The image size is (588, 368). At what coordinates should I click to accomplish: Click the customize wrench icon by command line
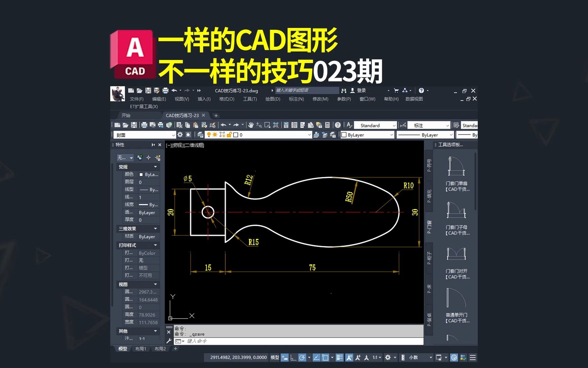click(169, 341)
